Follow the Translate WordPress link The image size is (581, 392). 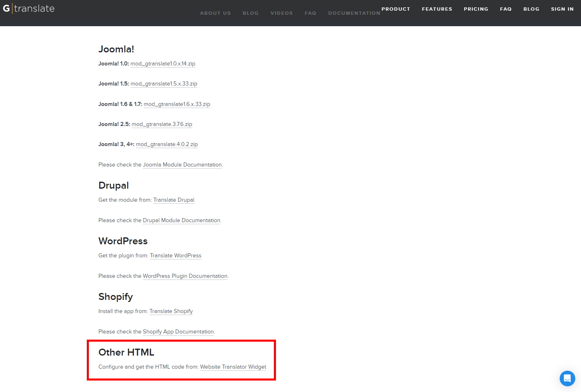click(x=176, y=256)
